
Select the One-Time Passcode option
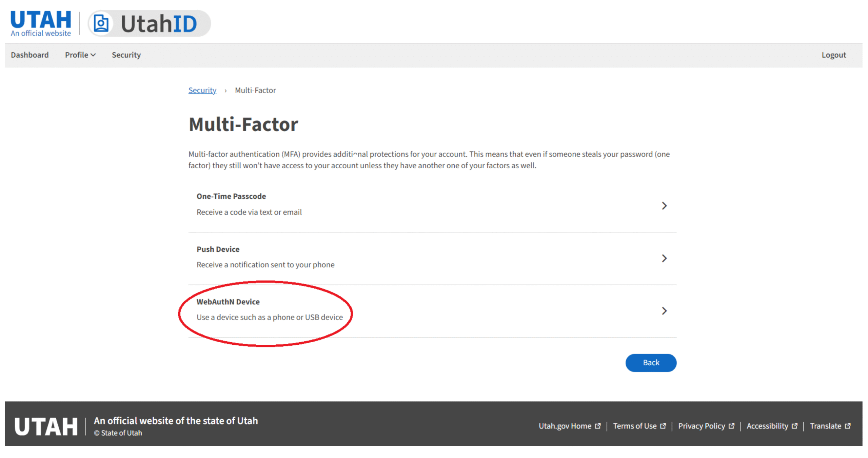point(231,196)
